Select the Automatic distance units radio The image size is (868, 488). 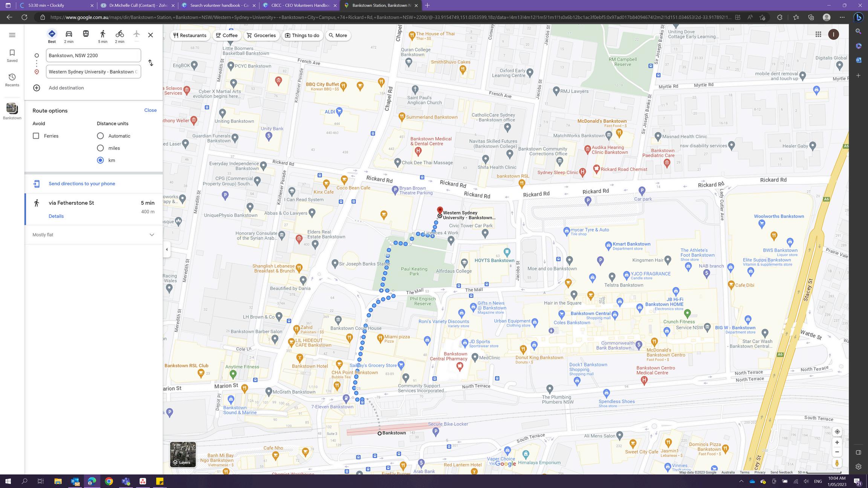(100, 136)
